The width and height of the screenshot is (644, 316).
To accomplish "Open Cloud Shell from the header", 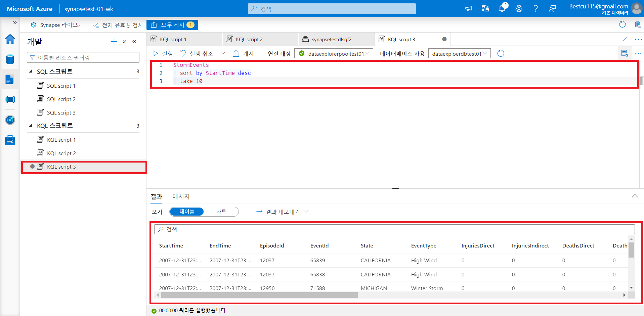I will (x=469, y=9).
